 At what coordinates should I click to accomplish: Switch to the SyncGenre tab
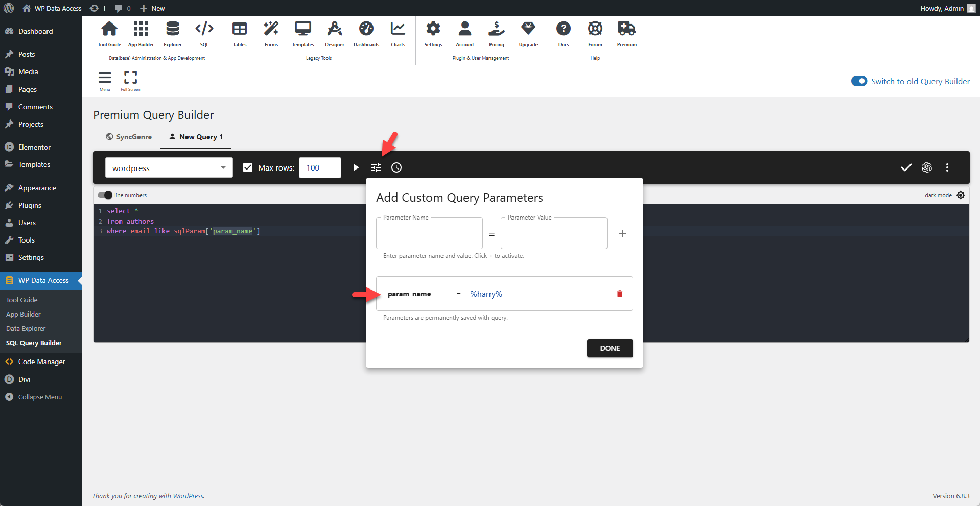[x=129, y=137]
